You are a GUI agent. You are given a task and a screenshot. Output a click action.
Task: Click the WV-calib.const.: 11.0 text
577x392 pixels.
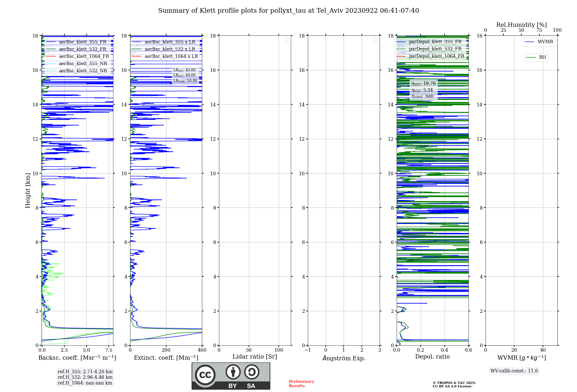(514, 371)
